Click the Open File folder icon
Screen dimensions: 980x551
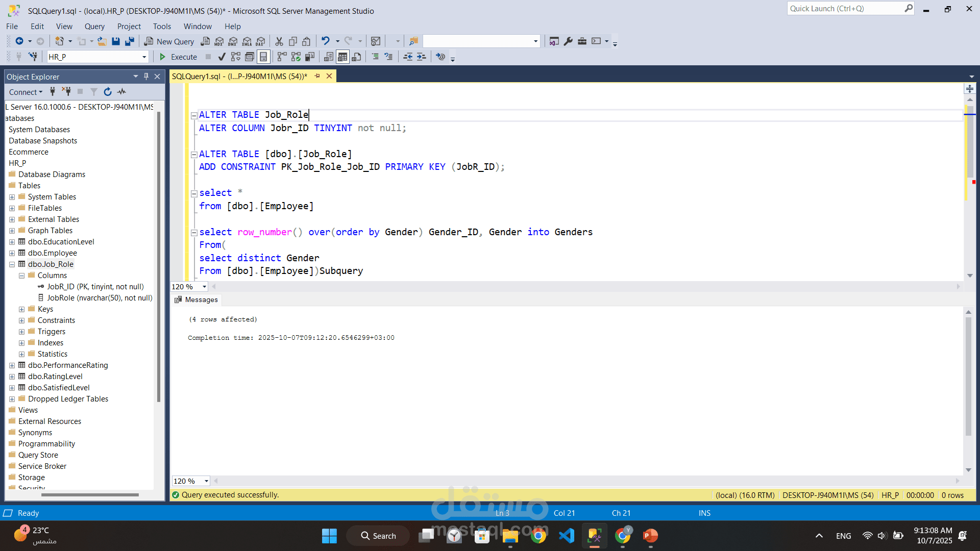pyautogui.click(x=102, y=41)
